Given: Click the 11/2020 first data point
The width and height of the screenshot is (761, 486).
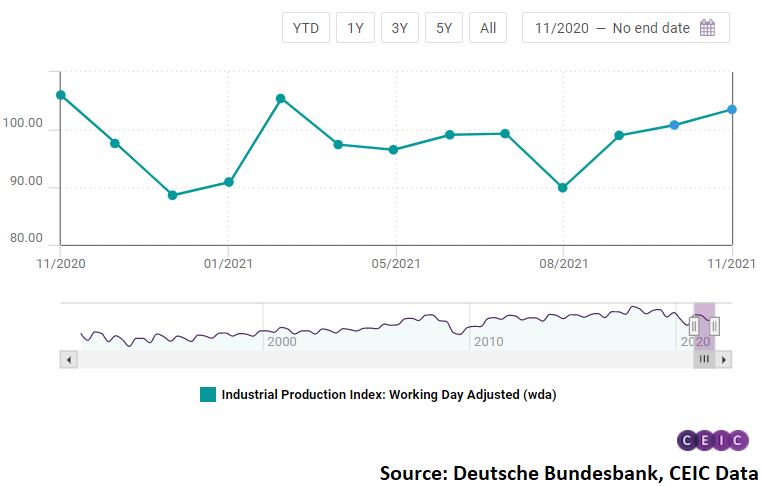Looking at the screenshot, I should click(61, 95).
